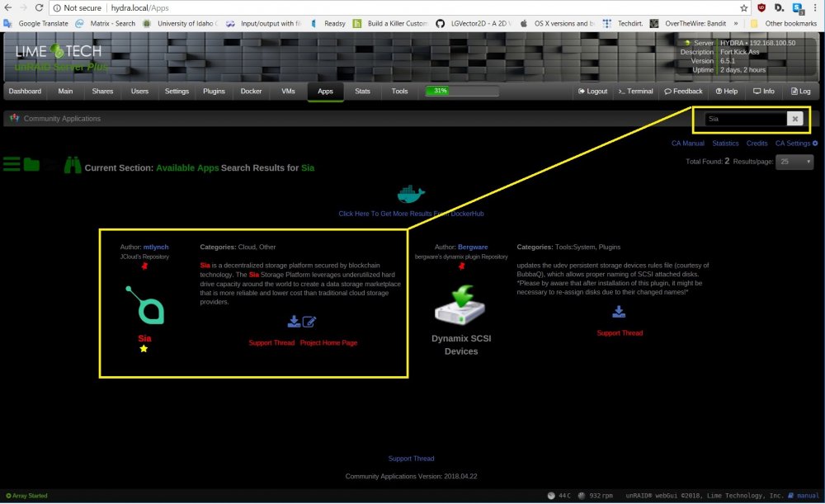Open the CA Manual link
The width and height of the screenshot is (825, 504).
[x=688, y=143]
